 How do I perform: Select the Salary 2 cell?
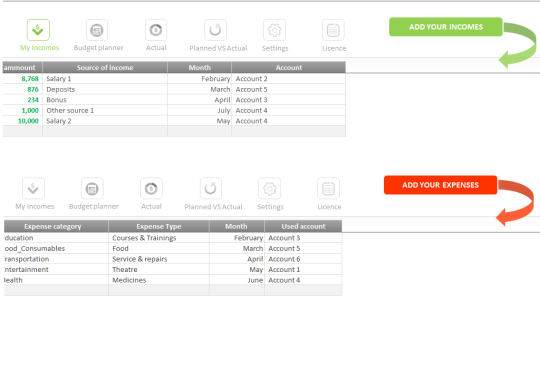tap(105, 121)
